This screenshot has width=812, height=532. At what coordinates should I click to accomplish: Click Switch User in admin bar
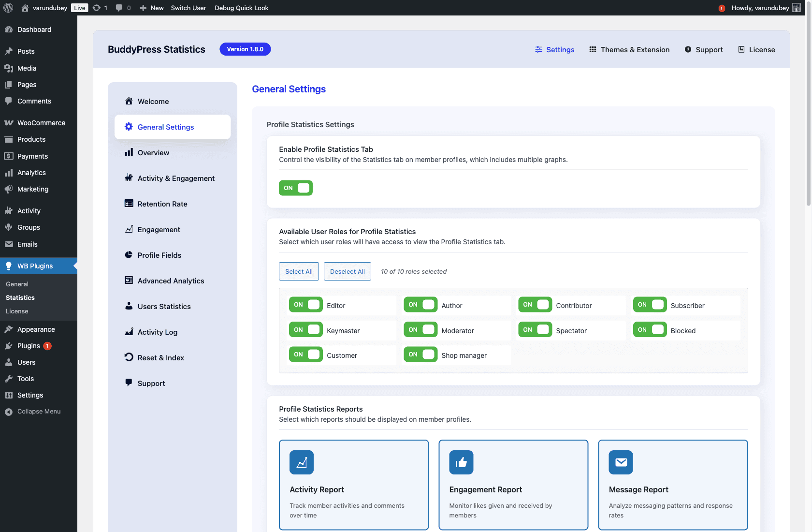(188, 8)
